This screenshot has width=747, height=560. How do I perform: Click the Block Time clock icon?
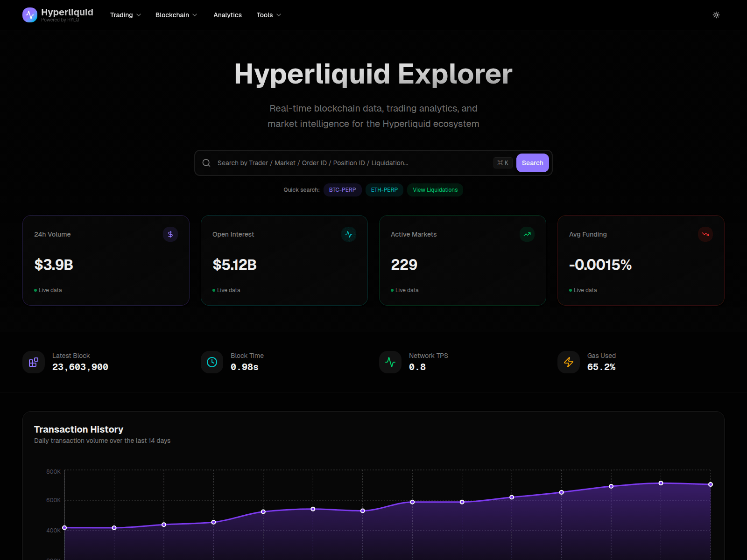(212, 362)
